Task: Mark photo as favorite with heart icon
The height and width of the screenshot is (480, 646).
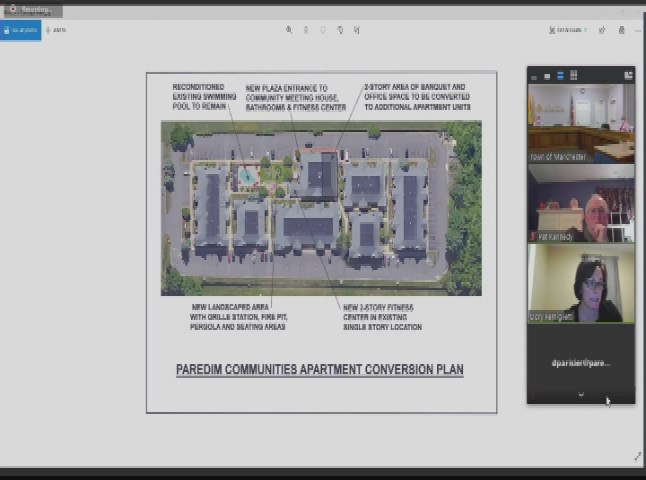Action: pyautogui.click(x=323, y=30)
